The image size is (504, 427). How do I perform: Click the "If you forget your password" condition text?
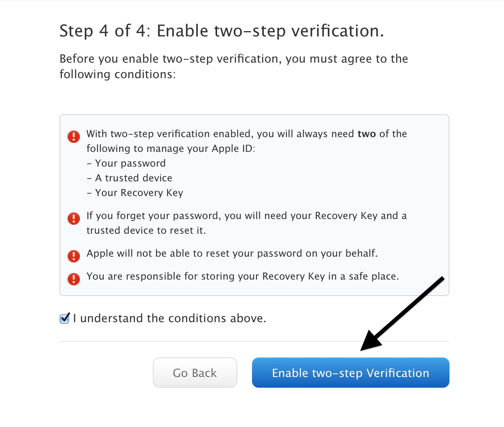click(x=246, y=216)
